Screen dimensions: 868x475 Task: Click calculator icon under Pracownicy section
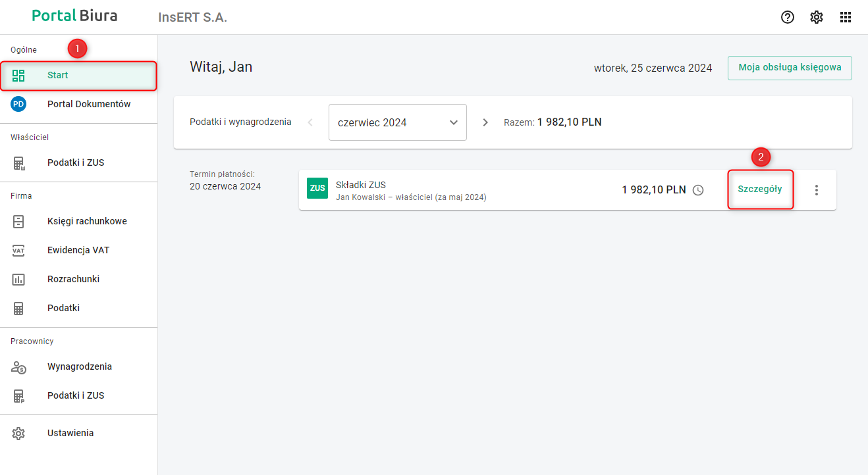point(18,395)
